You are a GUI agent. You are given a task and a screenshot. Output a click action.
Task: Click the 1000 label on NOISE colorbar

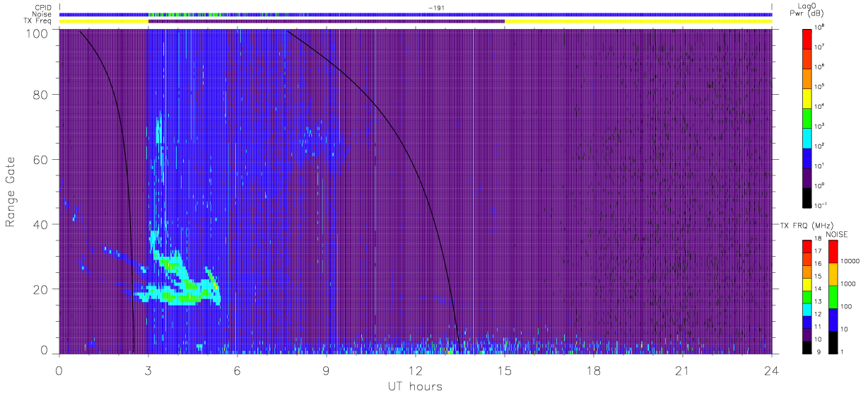(849, 285)
